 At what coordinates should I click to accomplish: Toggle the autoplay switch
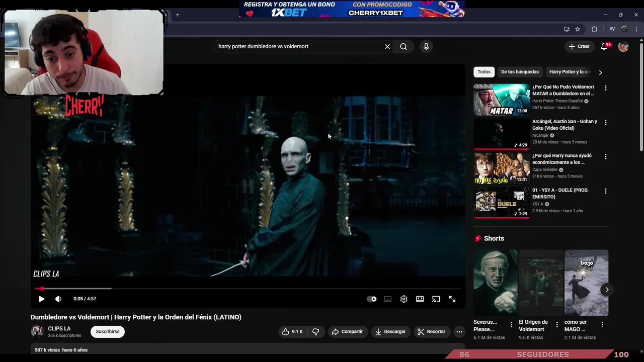(x=372, y=299)
